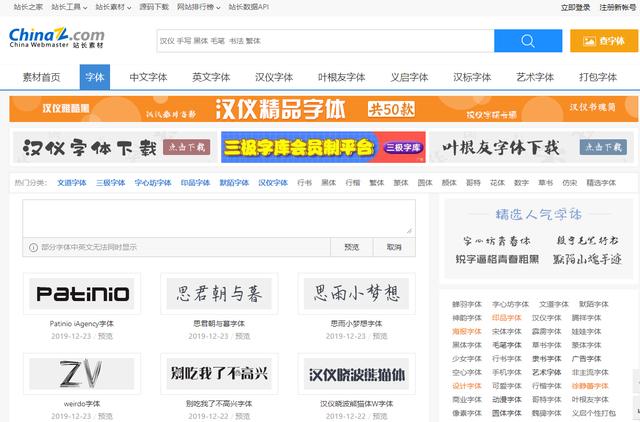640x422 pixels.
Task: Switch to the 英文字体 tab
Action: 211,77
